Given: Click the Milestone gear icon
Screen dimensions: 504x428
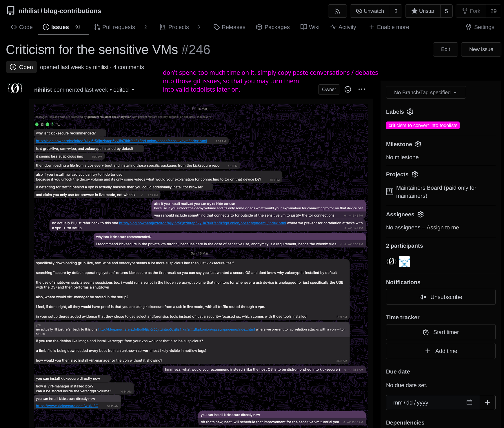Looking at the screenshot, I should click(x=418, y=144).
